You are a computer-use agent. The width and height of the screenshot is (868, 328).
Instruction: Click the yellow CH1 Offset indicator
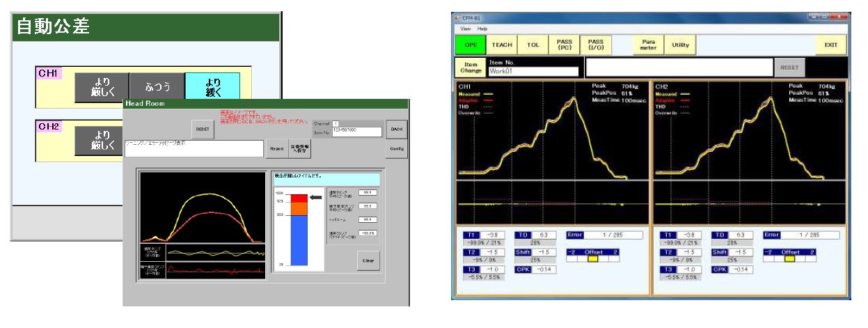(x=593, y=259)
